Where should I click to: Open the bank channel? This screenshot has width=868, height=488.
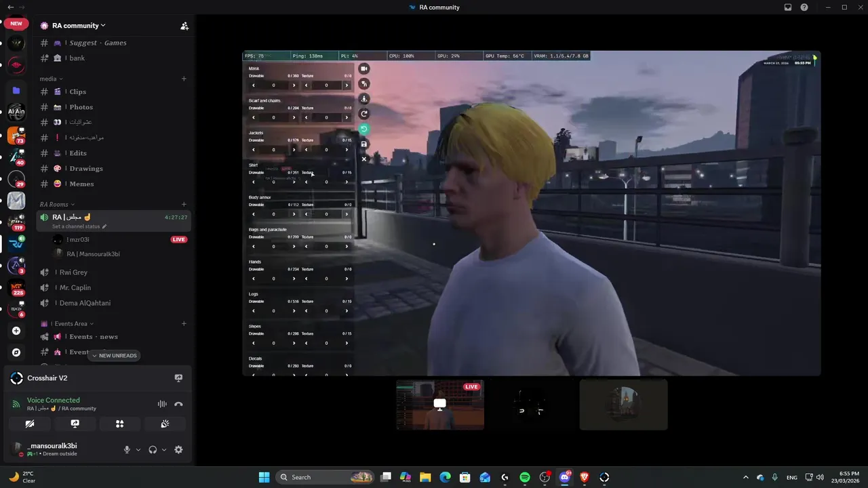pos(113,58)
